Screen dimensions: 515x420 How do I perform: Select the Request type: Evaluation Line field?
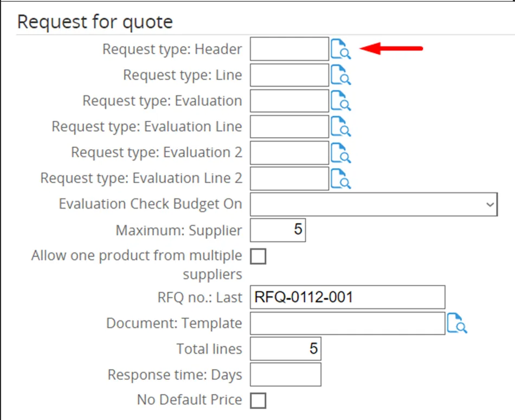[x=289, y=127]
